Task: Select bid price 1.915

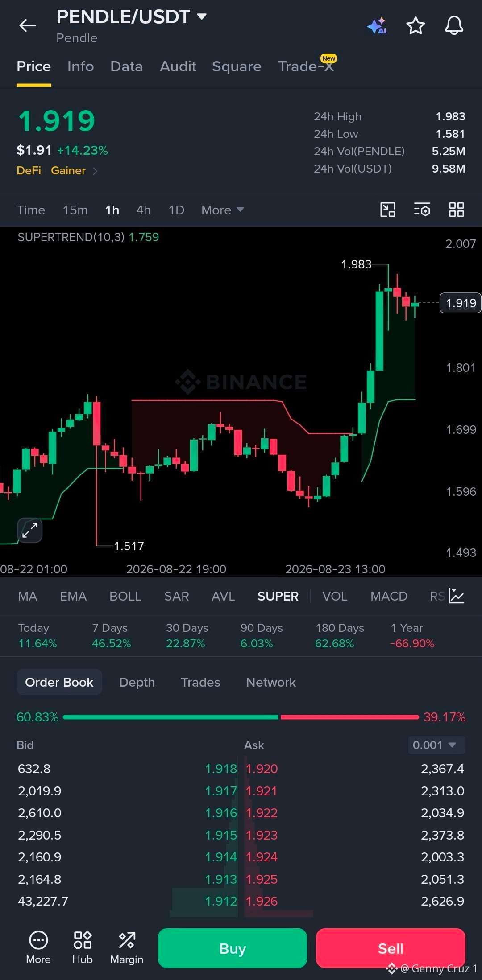Action: [221, 835]
